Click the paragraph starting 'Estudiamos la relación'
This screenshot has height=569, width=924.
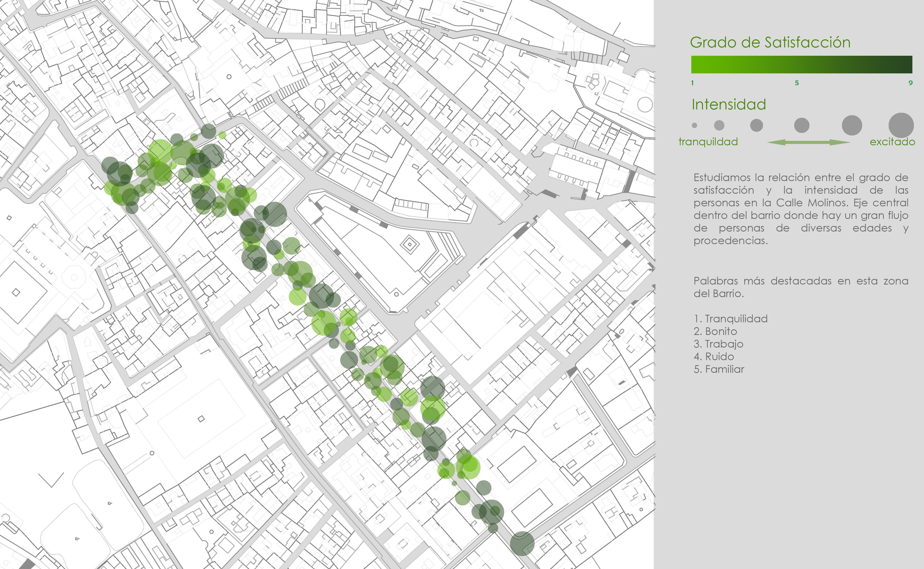[801, 209]
